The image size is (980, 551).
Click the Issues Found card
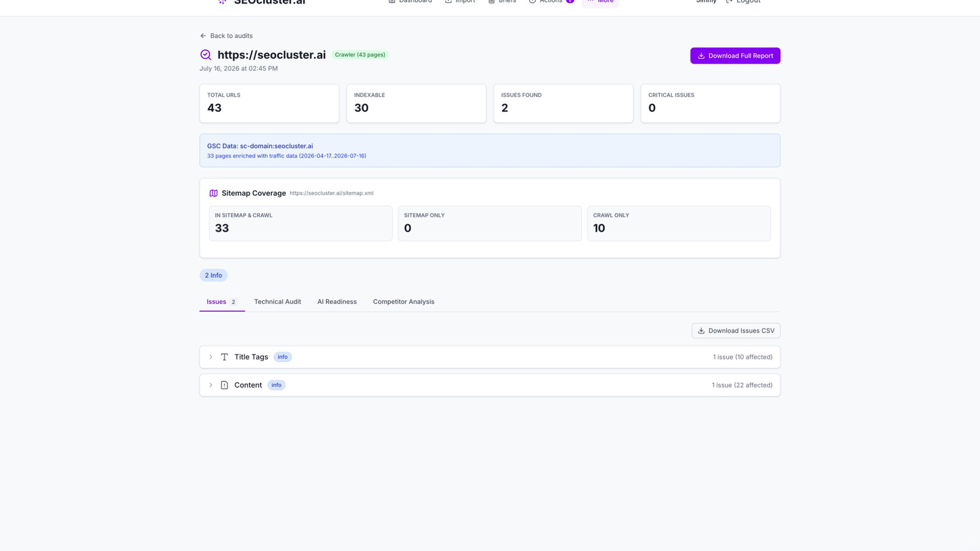[x=563, y=103]
